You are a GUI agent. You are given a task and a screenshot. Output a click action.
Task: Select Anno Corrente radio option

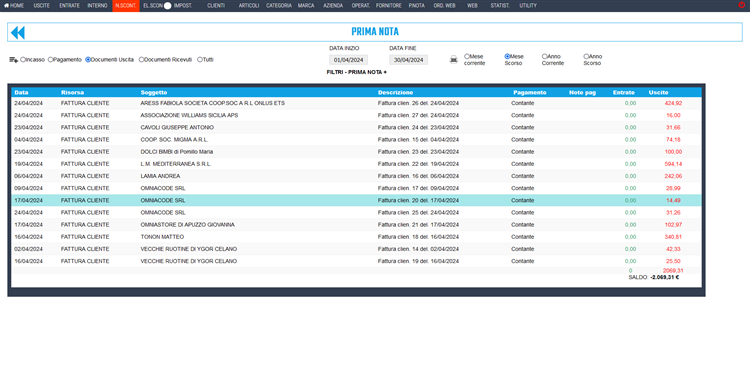pos(544,56)
